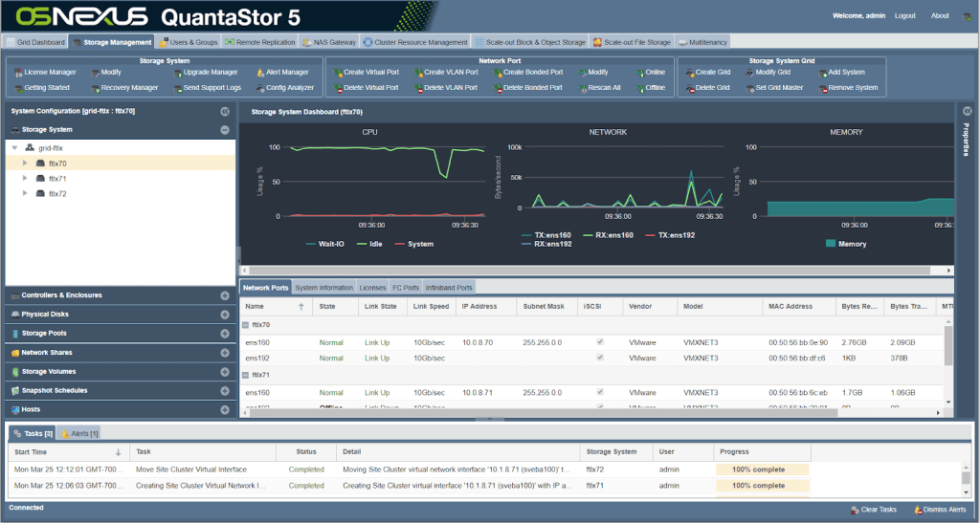Open Licenses tab
Image resolution: width=980 pixels, height=523 pixels.
click(372, 288)
